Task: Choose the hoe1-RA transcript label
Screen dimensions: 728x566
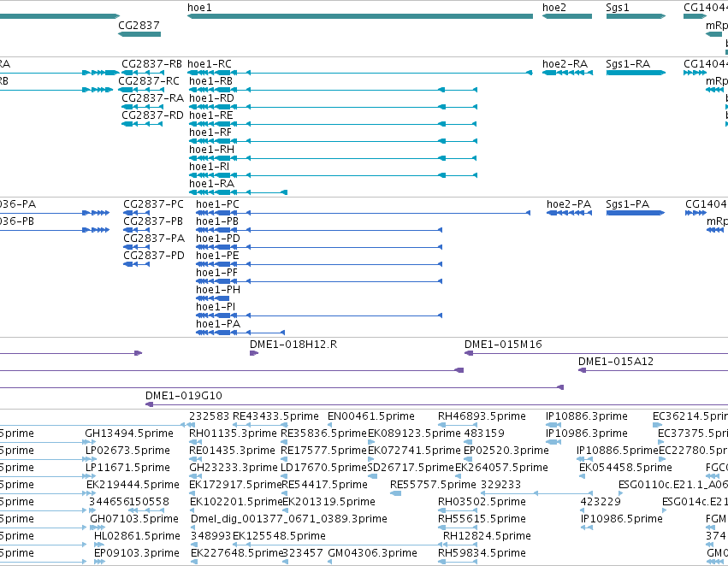Action: click(x=211, y=184)
